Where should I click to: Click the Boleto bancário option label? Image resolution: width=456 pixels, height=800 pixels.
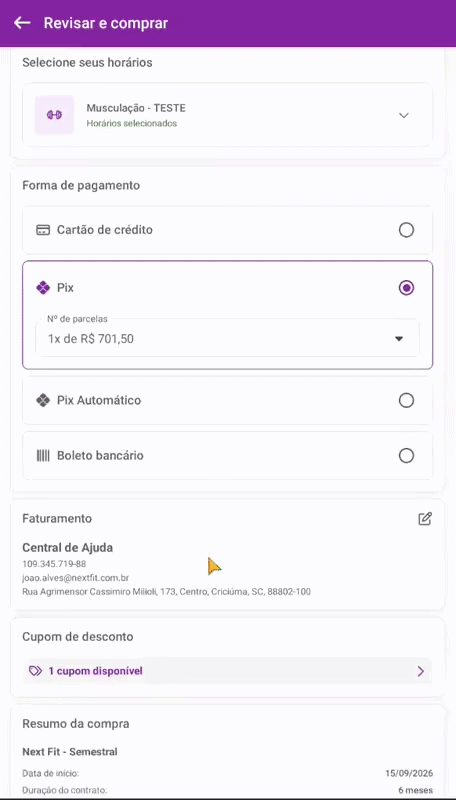(100, 456)
